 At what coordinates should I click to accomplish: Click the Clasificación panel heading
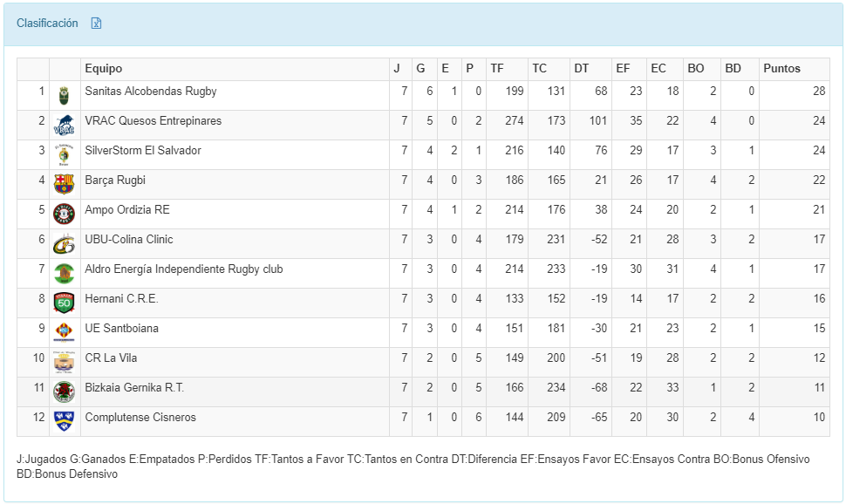coord(47,24)
